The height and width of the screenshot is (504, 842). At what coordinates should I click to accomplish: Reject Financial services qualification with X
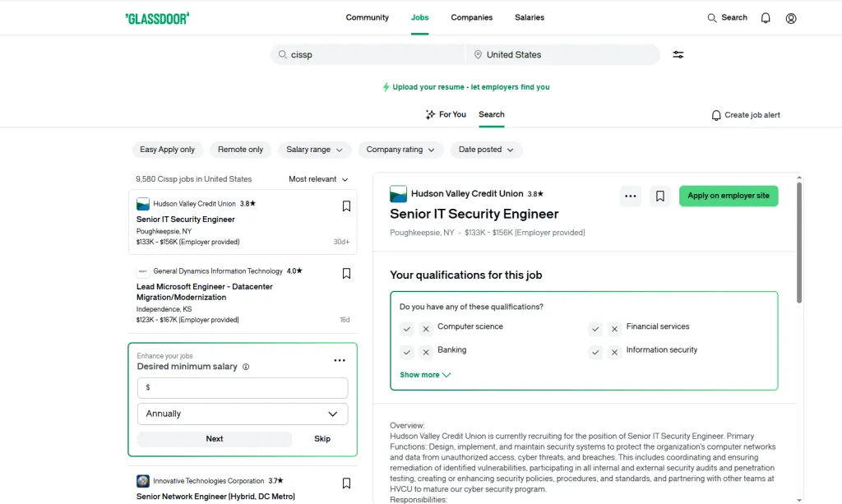point(614,329)
